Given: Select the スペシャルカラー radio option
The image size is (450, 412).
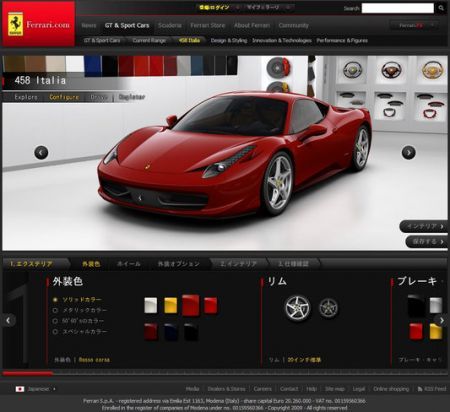Looking at the screenshot, I should tap(55, 332).
